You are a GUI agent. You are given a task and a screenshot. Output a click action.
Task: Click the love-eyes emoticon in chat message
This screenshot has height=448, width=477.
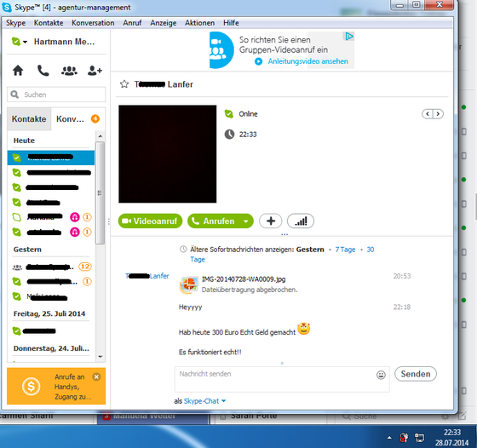click(x=303, y=329)
